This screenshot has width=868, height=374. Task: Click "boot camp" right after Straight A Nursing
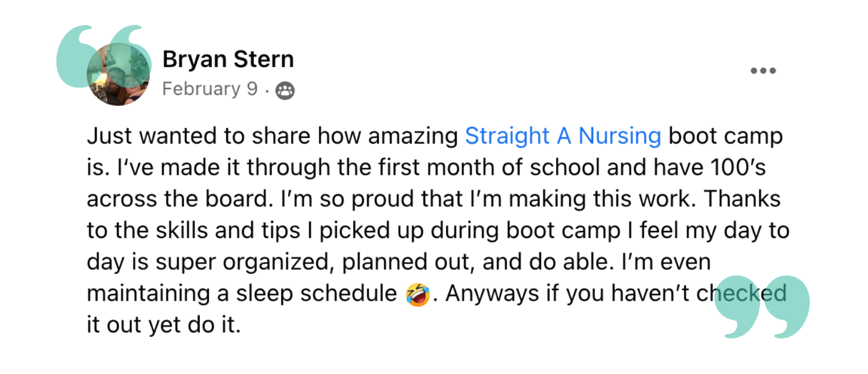tap(726, 137)
